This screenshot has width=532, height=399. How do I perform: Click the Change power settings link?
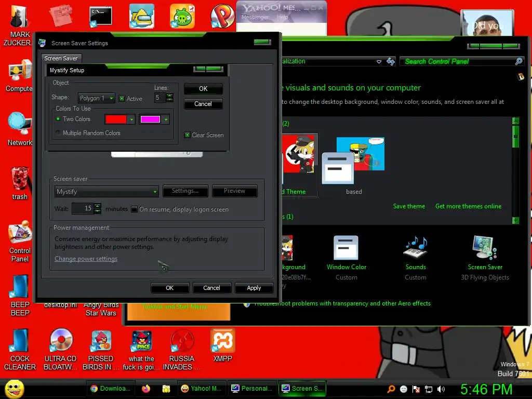pyautogui.click(x=86, y=259)
